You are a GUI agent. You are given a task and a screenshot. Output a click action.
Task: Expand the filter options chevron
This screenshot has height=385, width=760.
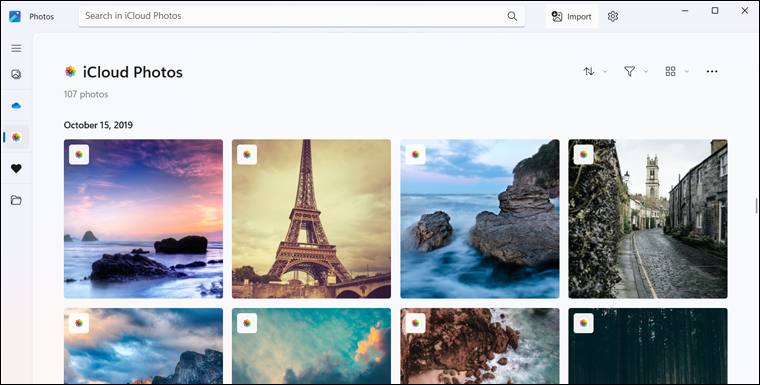[646, 71]
